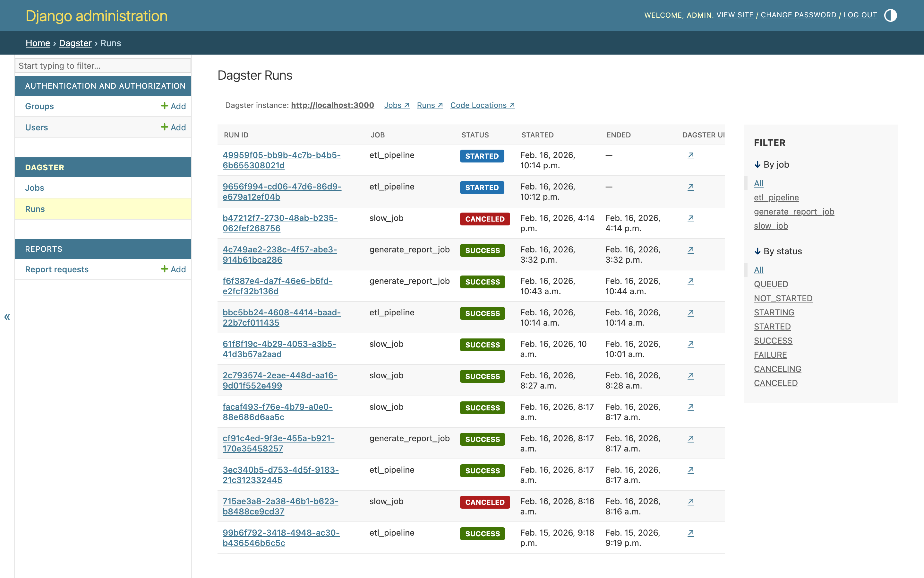Collapse the sidebar navigation with the chevron
924x578 pixels.
point(7,317)
